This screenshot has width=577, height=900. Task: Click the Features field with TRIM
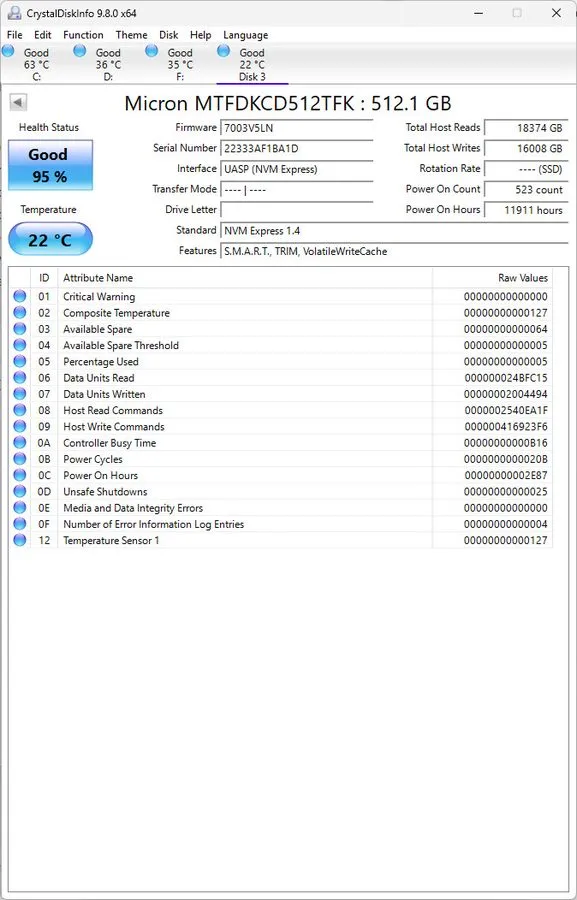[x=394, y=251]
